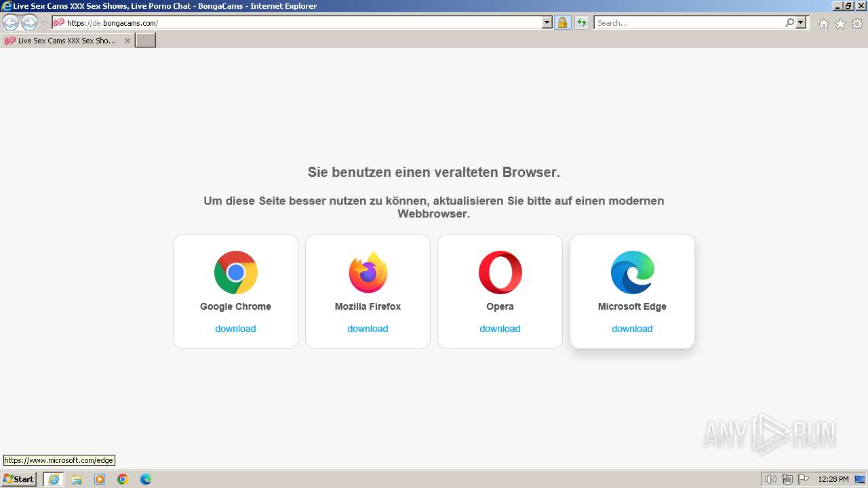868x488 pixels.
Task: Click the Opera logo icon
Action: tap(500, 272)
